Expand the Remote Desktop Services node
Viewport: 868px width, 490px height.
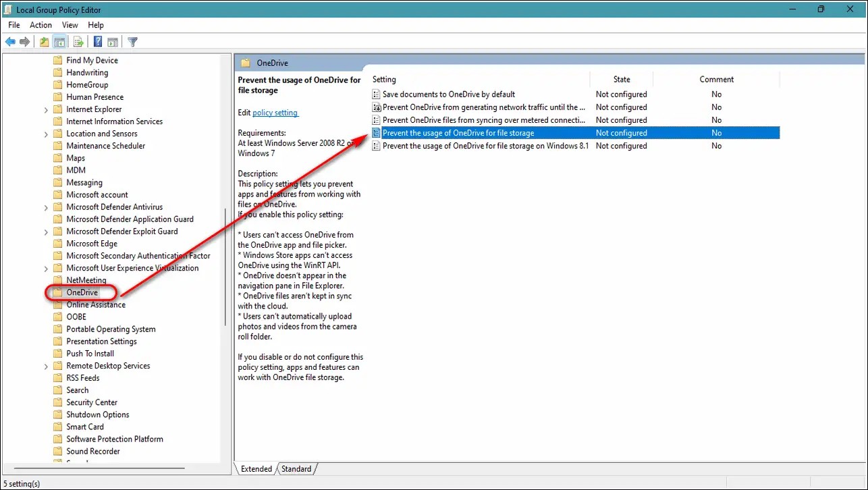coord(46,366)
